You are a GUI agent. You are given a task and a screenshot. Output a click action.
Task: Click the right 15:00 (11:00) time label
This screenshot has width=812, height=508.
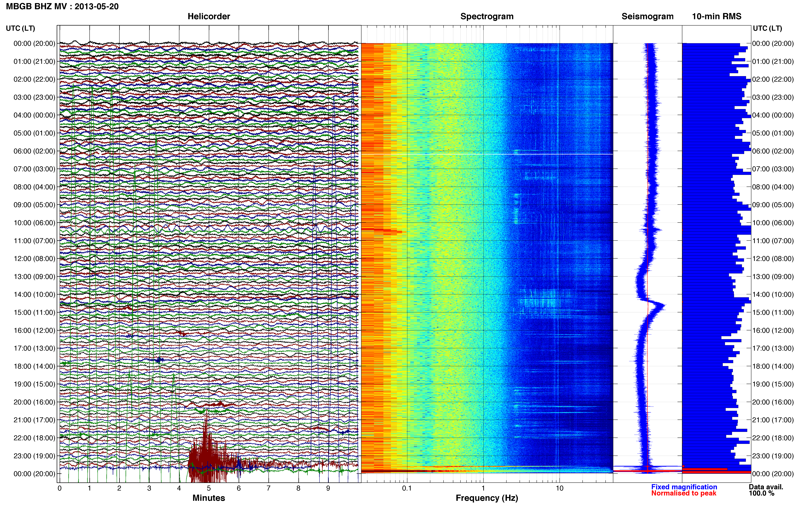click(x=773, y=312)
